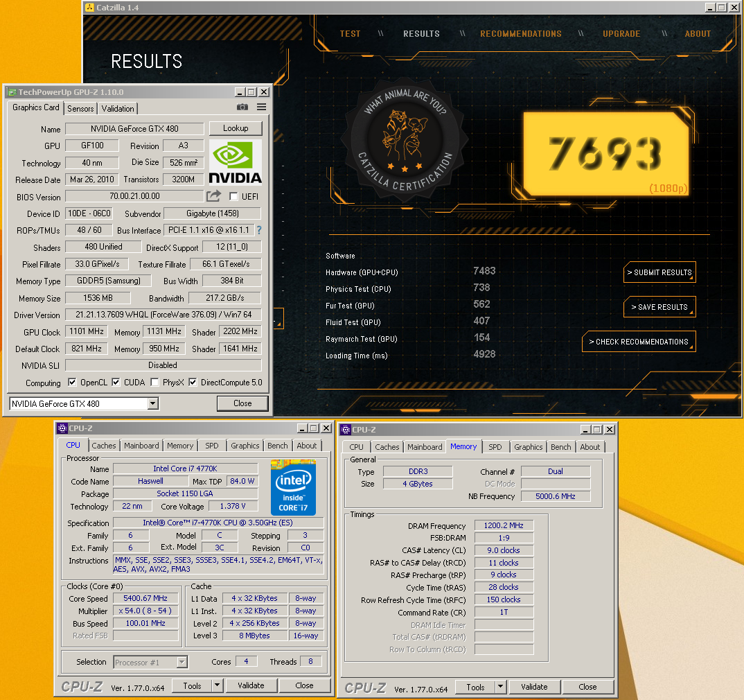Click SUBMIT RESULTS in Catzilla

tap(659, 272)
